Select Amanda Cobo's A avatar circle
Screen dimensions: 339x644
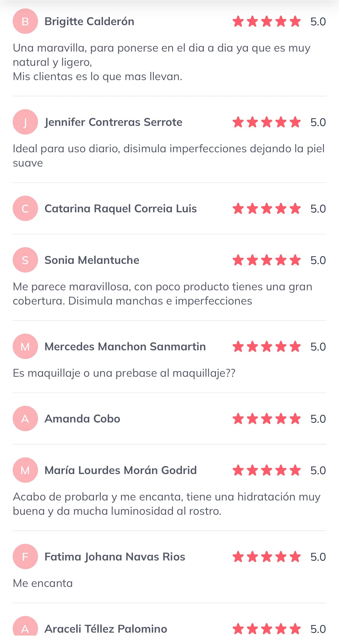[x=25, y=419]
